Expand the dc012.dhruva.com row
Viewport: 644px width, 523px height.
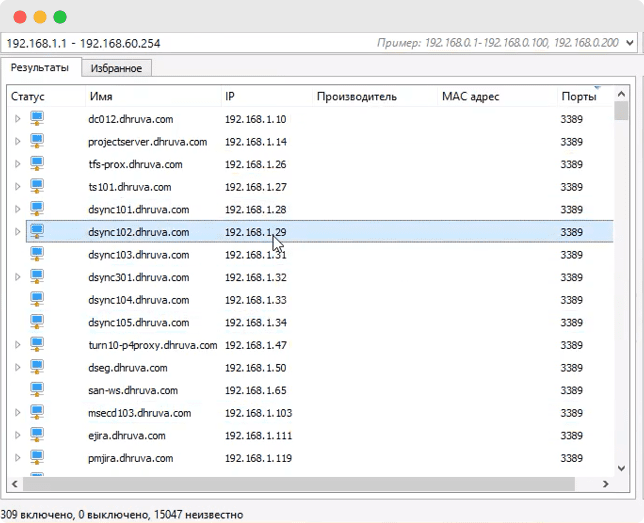tap(17, 119)
